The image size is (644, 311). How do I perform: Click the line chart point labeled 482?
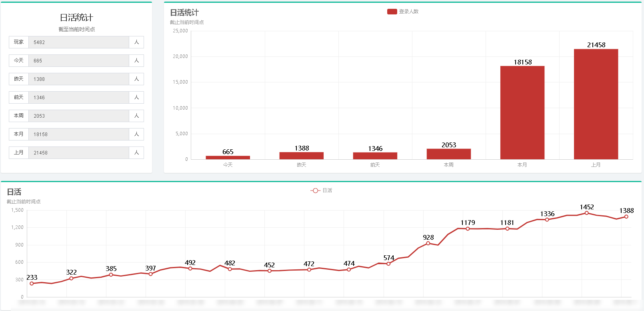(230, 269)
